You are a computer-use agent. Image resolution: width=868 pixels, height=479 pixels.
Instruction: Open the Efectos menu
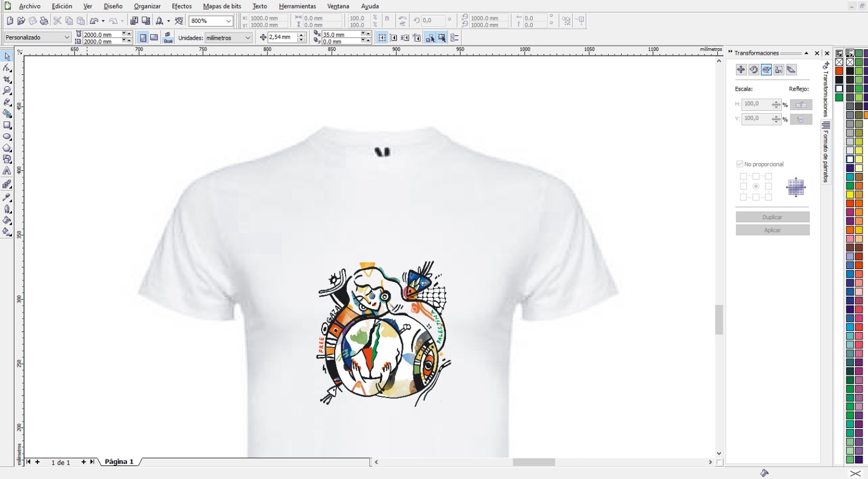tap(182, 6)
